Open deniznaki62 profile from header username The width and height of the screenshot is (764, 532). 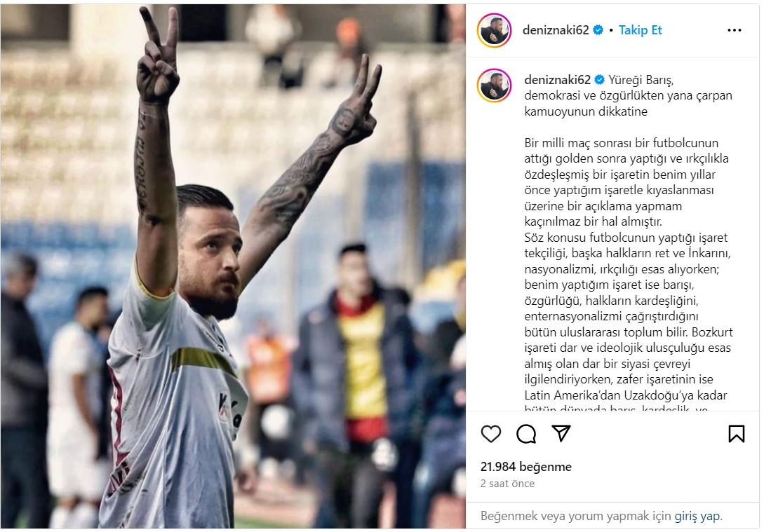point(556,30)
